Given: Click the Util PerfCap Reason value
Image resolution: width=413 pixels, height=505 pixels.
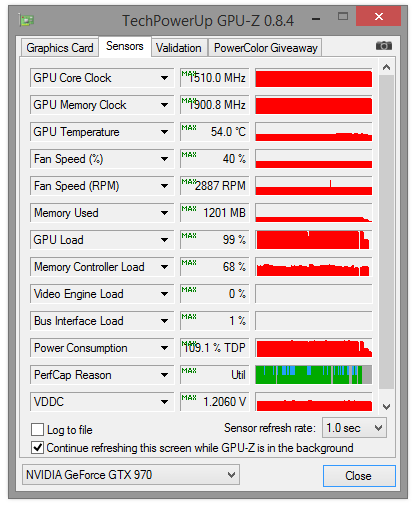Looking at the screenshot, I should pos(215,375).
